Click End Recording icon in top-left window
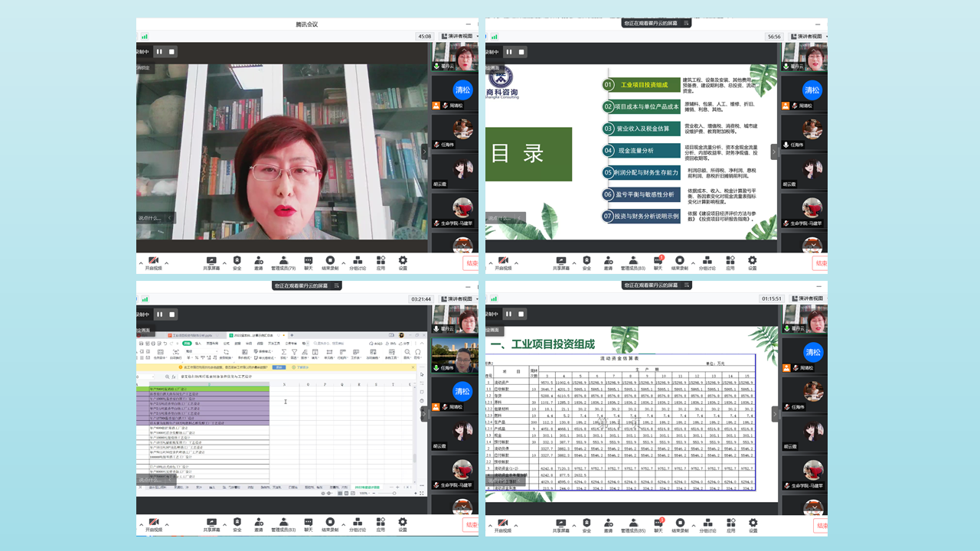This screenshot has height=551, width=980. tap(330, 261)
